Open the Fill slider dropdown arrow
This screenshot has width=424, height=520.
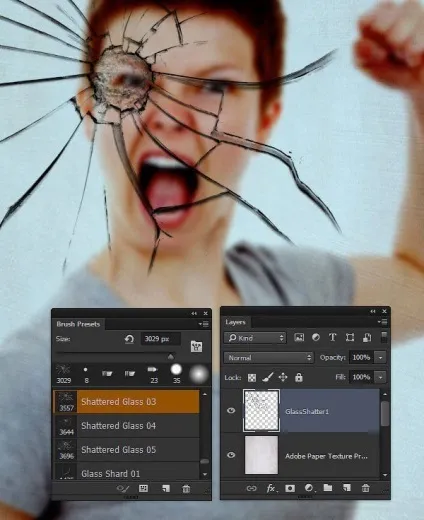coord(380,377)
